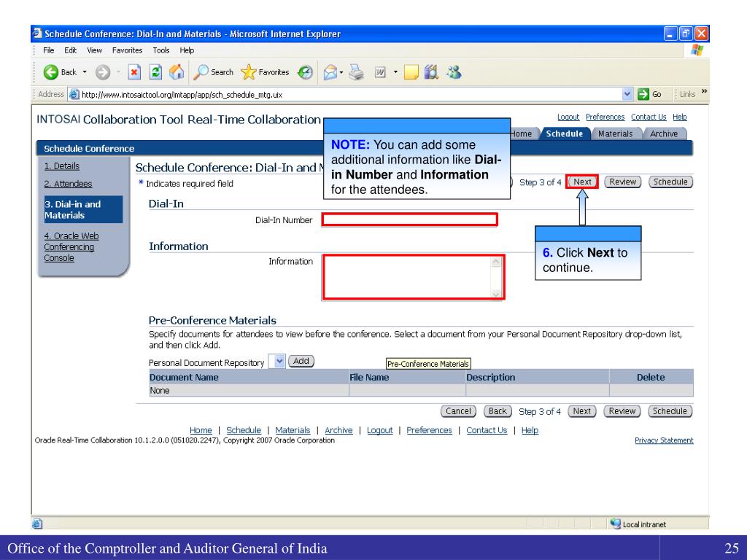Click the Forward arrow icon
The width and height of the screenshot is (747, 560).
[x=102, y=72]
